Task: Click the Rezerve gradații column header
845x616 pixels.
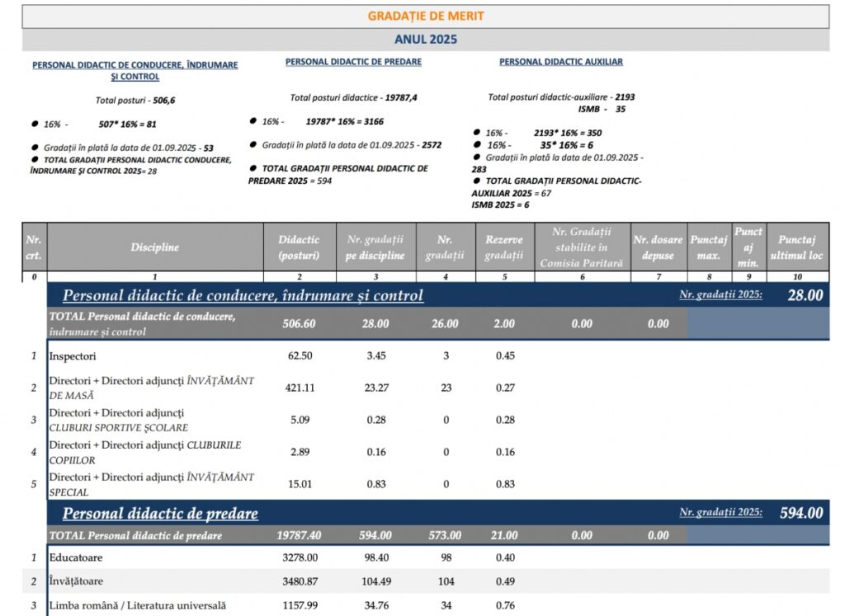Action: click(504, 247)
